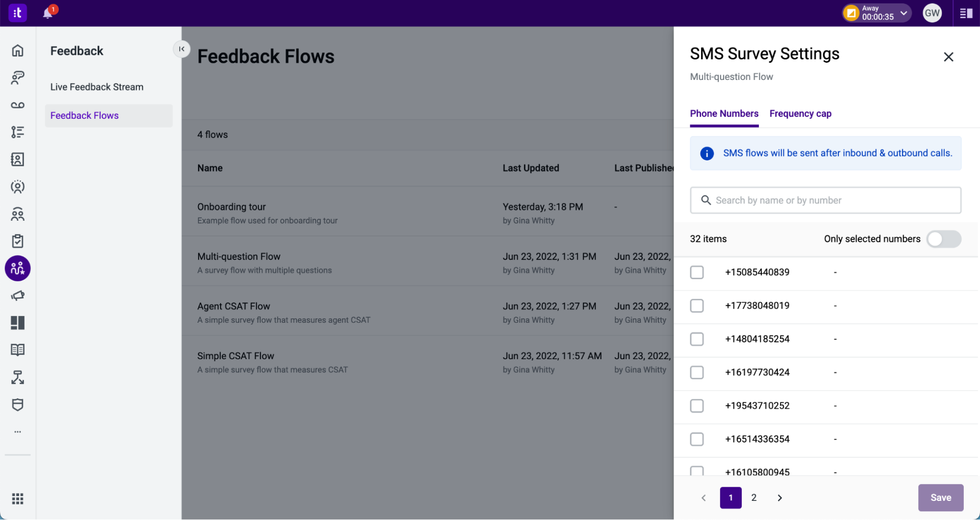Toggle Only selected numbers switch
The image size is (980, 520).
click(x=943, y=239)
